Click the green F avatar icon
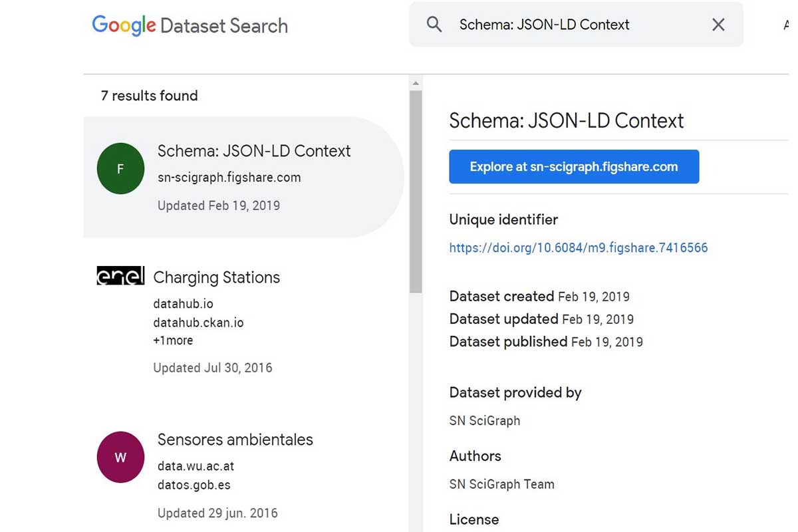 [x=120, y=169]
